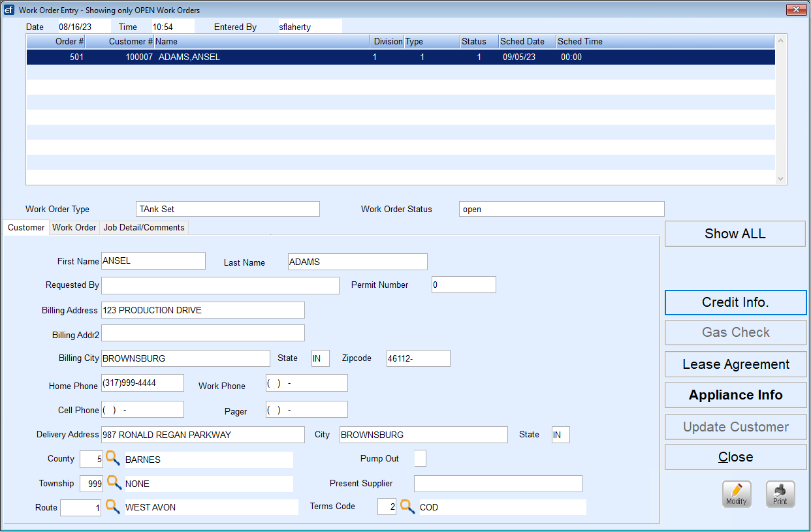The height and width of the screenshot is (532, 811).
Task: Click the Close button in right panel
Action: pyautogui.click(x=736, y=457)
